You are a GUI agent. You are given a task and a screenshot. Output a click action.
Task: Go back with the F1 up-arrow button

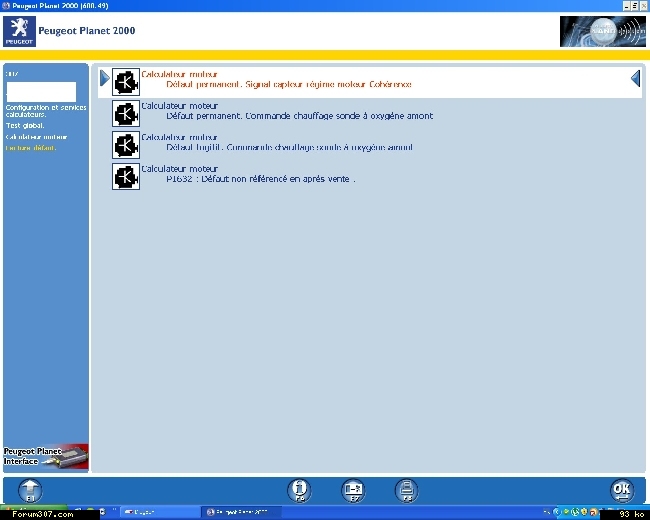point(30,491)
